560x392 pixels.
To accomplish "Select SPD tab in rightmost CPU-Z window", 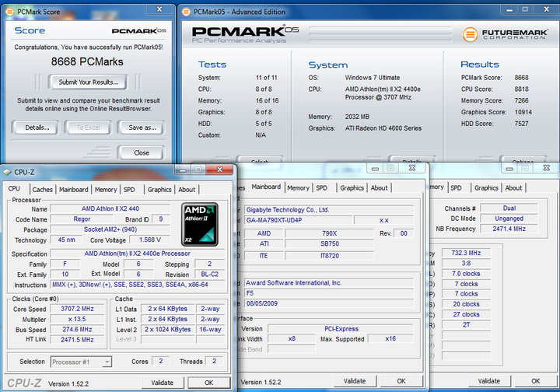I will [x=456, y=187].
